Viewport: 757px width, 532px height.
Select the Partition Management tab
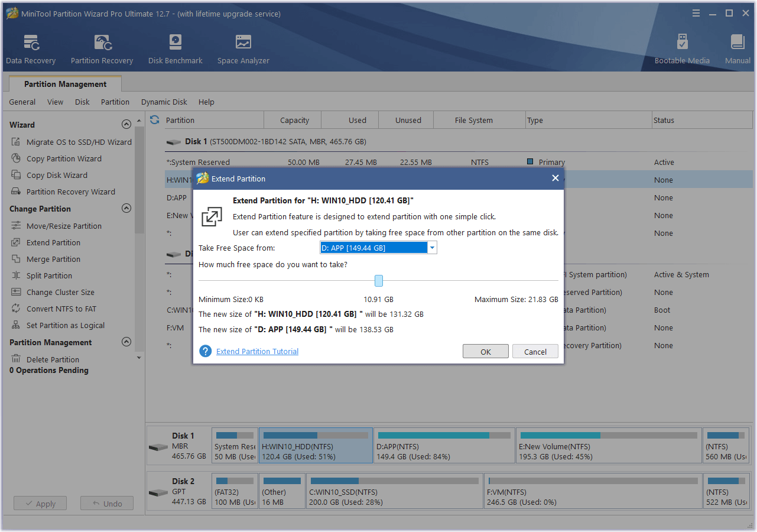click(65, 84)
